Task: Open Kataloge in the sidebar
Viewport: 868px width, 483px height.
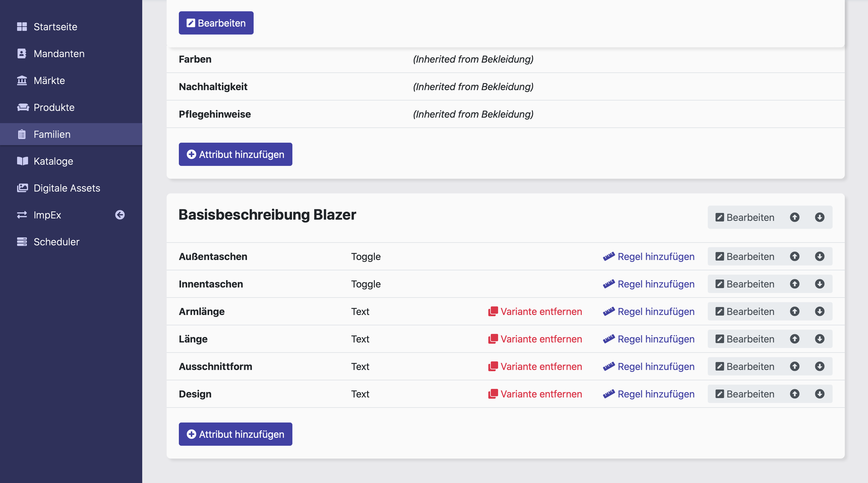Action: tap(53, 161)
